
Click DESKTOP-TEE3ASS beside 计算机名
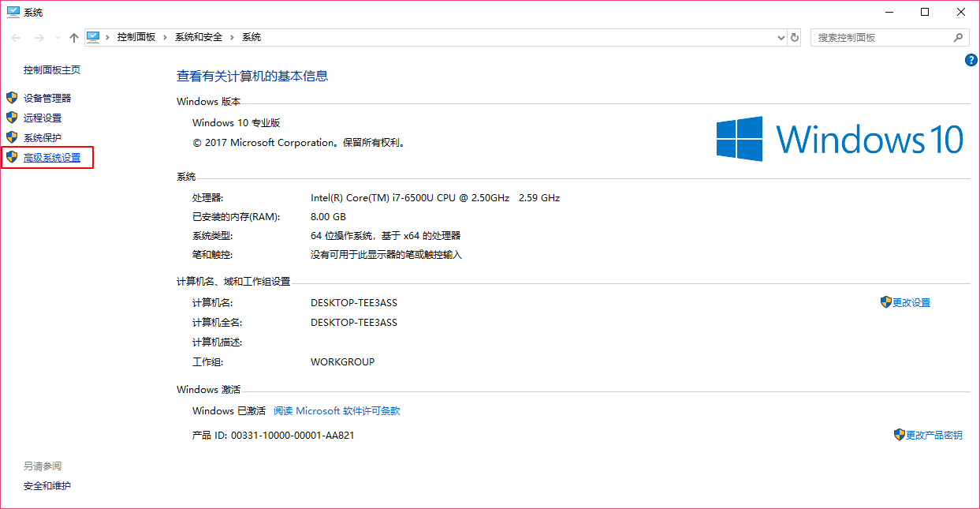tap(354, 303)
